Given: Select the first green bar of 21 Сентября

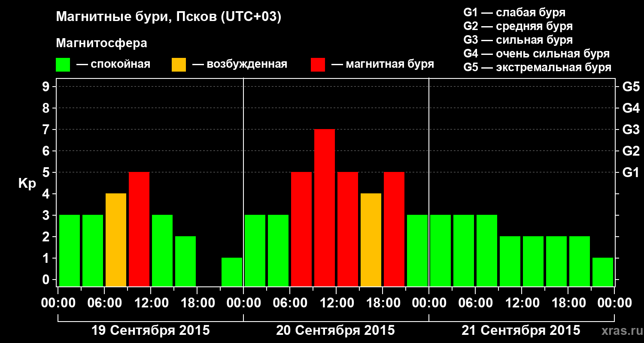Looking at the screenshot, I should pyautogui.click(x=440, y=250).
